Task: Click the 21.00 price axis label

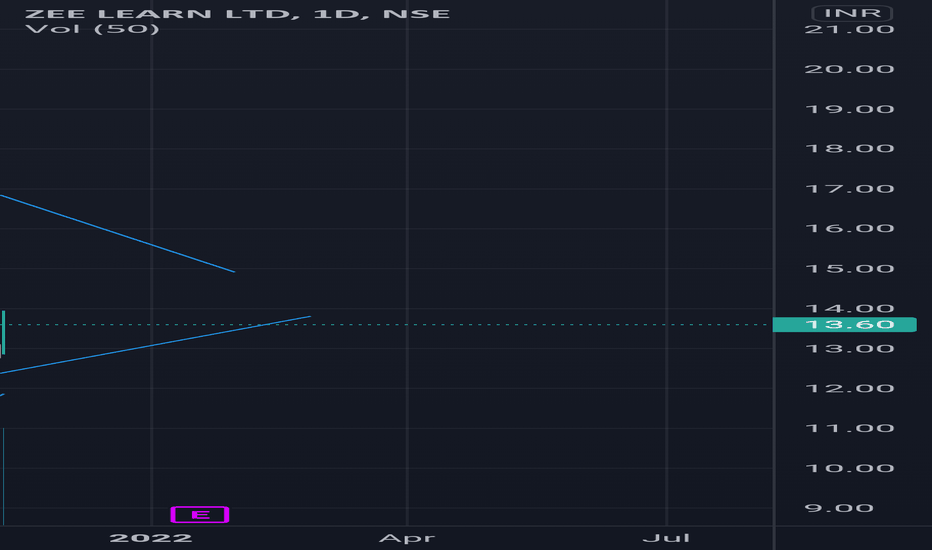Action: [849, 30]
